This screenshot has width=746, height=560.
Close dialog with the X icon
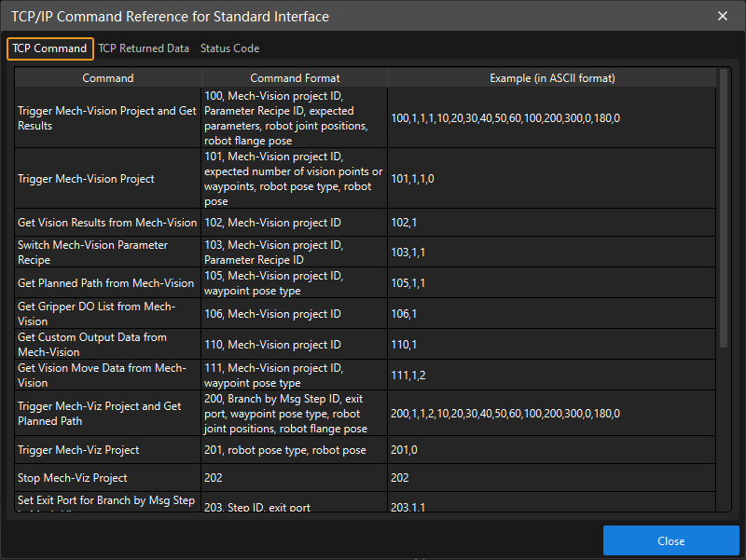[723, 16]
